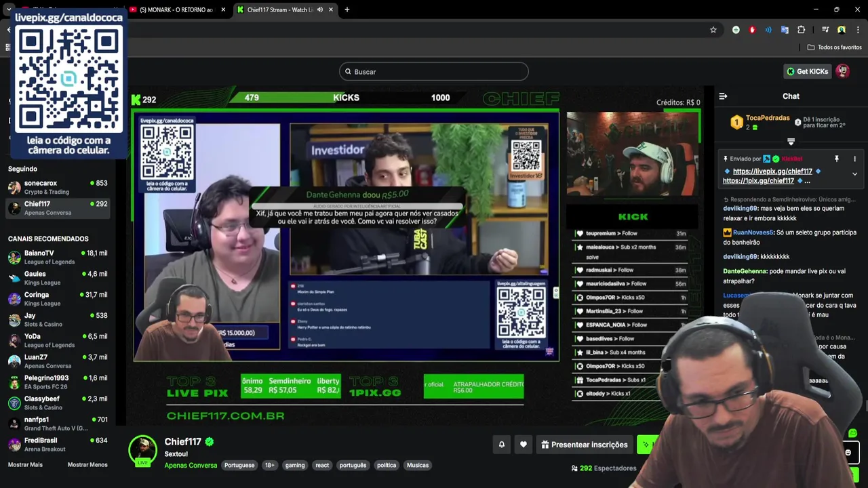Open the Apenas Conversa category link
868x488 pixels.
191,466
